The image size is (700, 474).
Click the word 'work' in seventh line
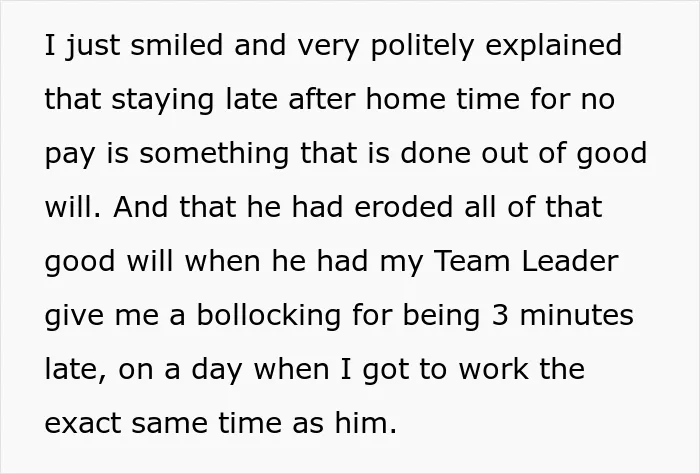(x=493, y=369)
